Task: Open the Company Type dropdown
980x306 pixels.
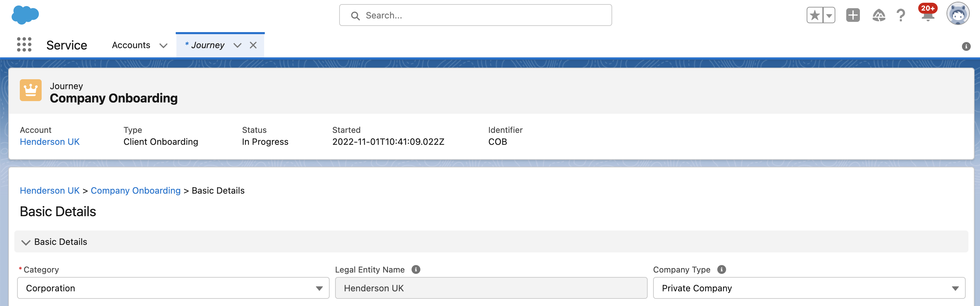Action: pyautogui.click(x=809, y=288)
